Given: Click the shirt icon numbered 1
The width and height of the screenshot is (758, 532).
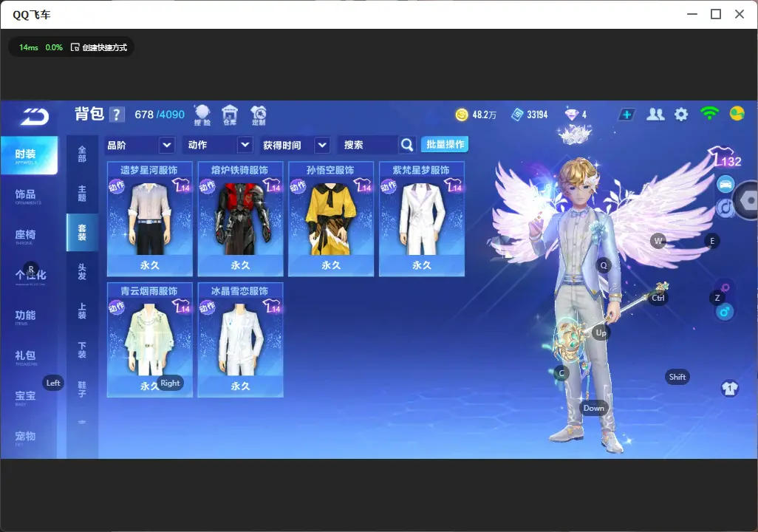Looking at the screenshot, I should point(729,389).
